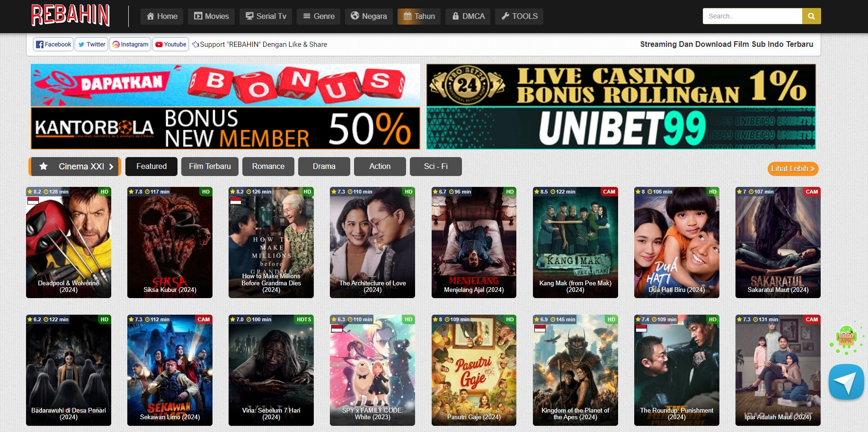
Task: Click CAM badge on Ipar Adalah Maut
Action: tap(812, 319)
